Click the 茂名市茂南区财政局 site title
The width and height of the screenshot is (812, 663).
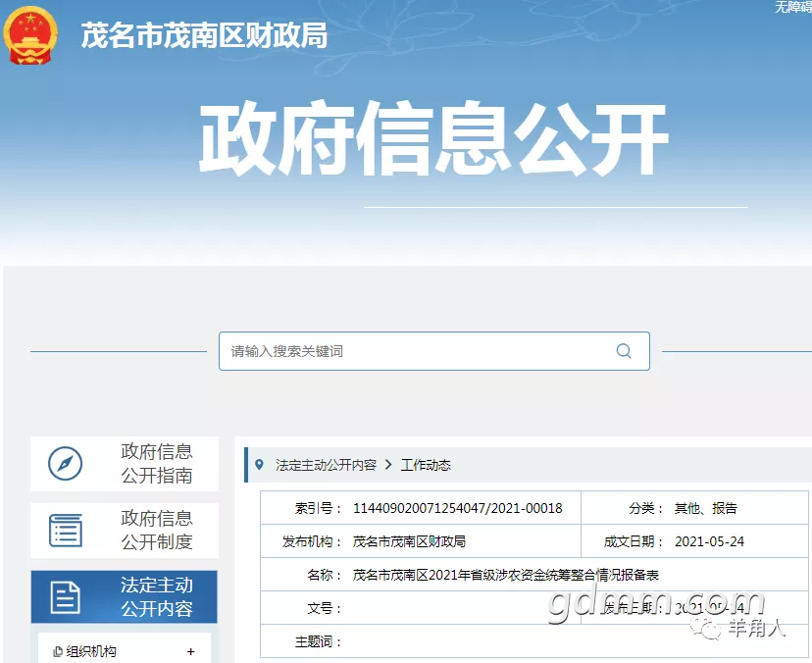pos(204,35)
